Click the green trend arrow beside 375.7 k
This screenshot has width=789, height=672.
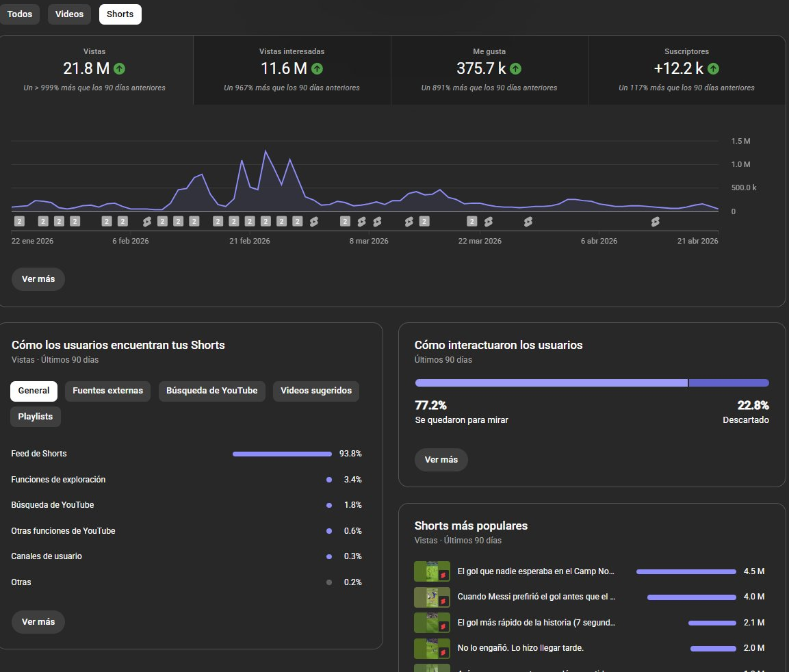pyautogui.click(x=516, y=68)
